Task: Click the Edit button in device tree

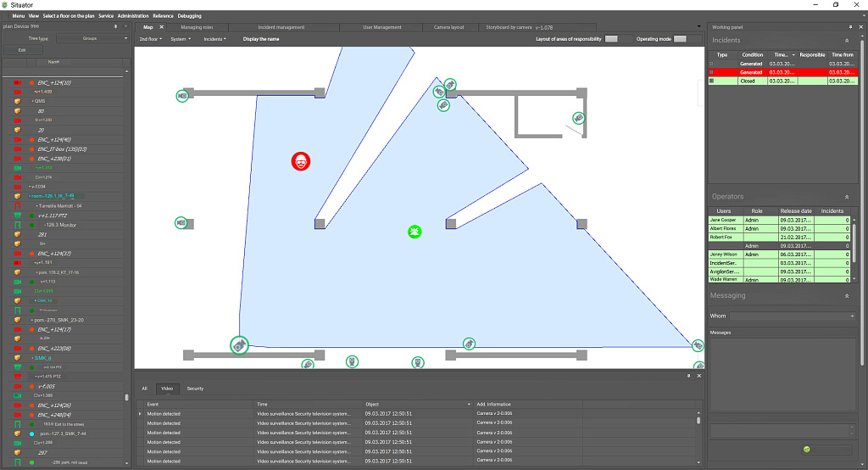Action: (x=23, y=50)
